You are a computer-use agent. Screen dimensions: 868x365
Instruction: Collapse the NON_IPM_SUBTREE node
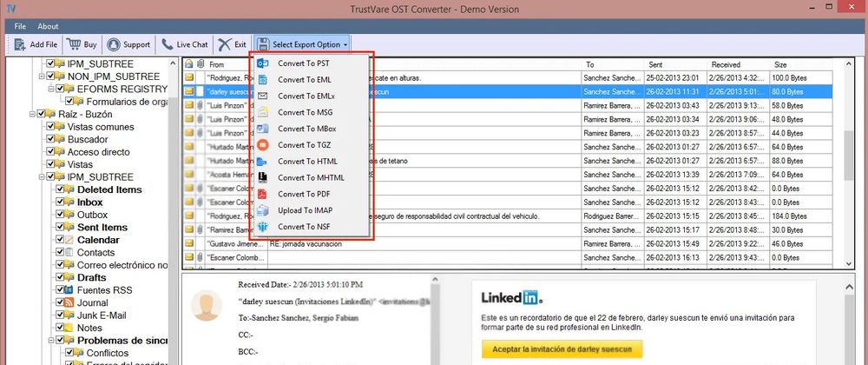40,76
